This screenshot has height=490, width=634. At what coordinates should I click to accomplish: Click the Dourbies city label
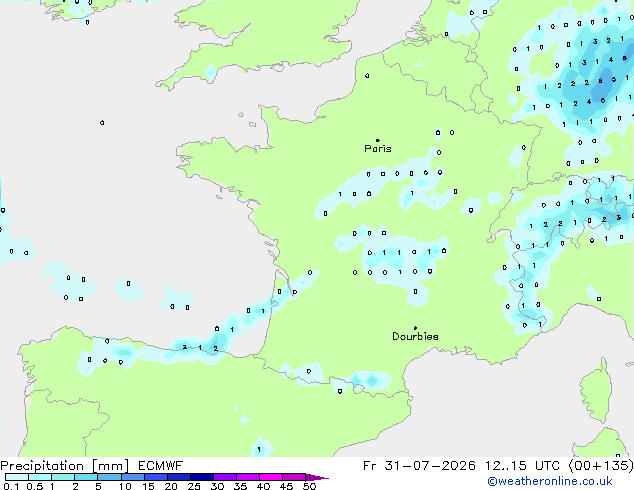415,336
